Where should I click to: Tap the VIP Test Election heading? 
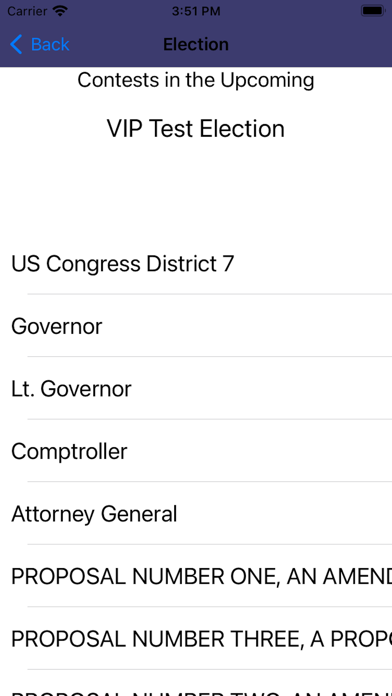tap(196, 129)
